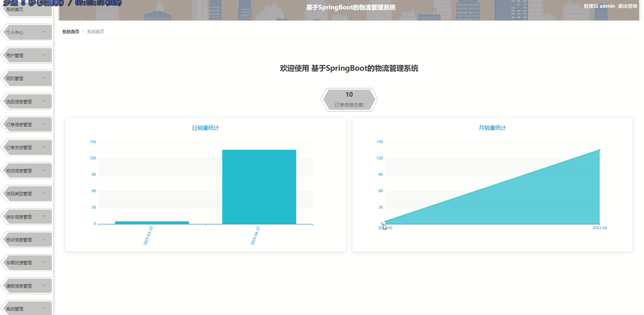Click the 月销量统计 chart title

492,128
